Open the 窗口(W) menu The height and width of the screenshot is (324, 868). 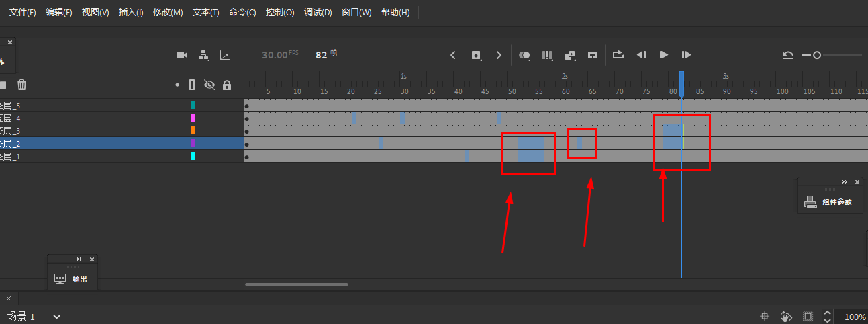pyautogui.click(x=356, y=13)
